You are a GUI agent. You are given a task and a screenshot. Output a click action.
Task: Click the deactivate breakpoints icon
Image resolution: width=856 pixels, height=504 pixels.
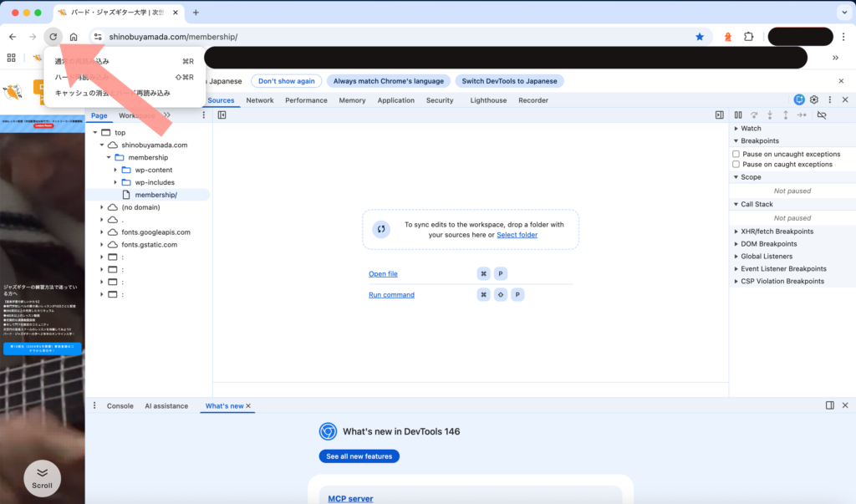point(821,115)
